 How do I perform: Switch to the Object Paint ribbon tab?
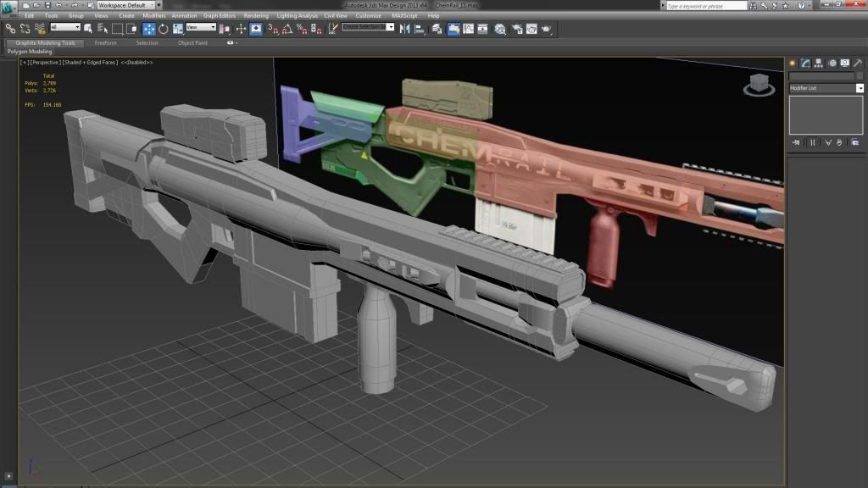[192, 42]
